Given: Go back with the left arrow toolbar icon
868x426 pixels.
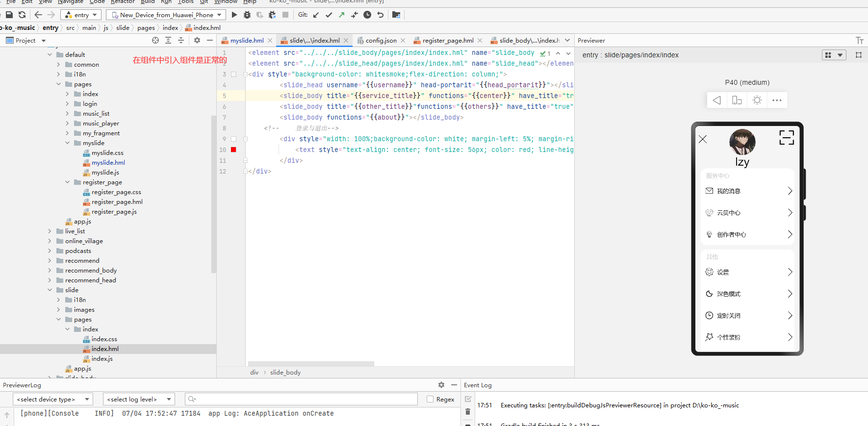Looking at the screenshot, I should [x=38, y=15].
